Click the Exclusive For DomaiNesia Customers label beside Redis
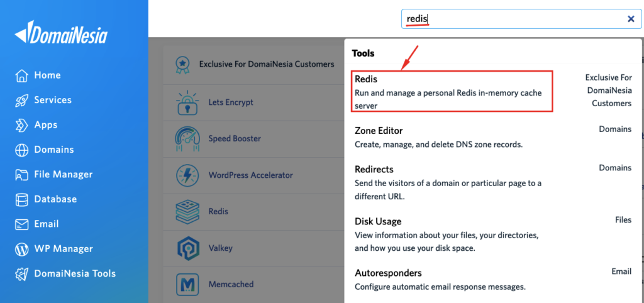644x303 pixels. [608, 91]
